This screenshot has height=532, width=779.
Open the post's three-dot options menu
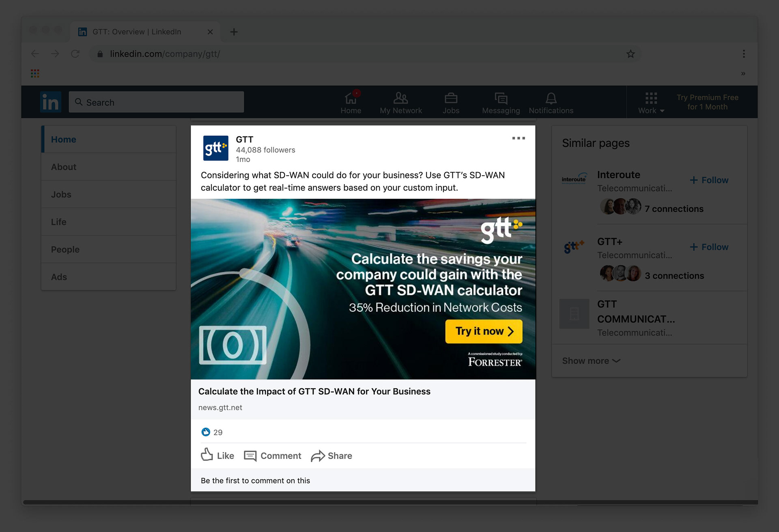coord(519,138)
